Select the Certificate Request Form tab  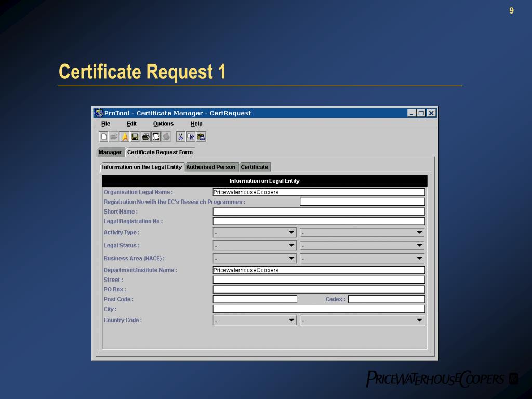(160, 152)
